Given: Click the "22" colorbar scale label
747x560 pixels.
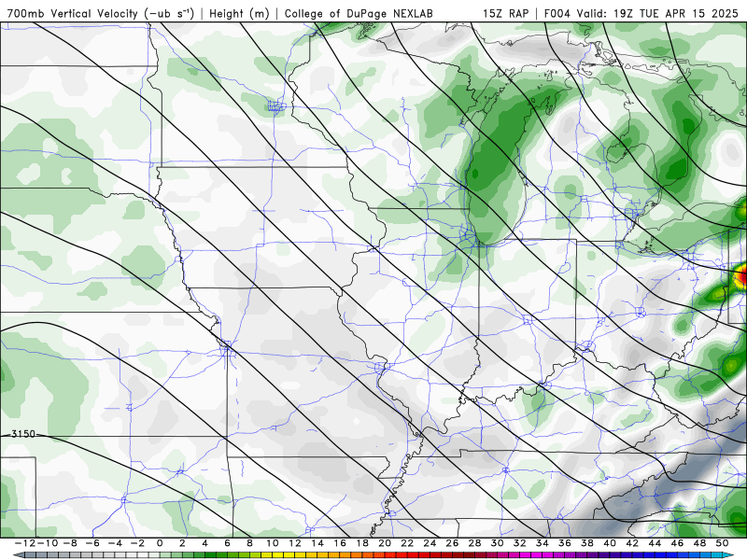Looking at the screenshot, I should [407, 543].
